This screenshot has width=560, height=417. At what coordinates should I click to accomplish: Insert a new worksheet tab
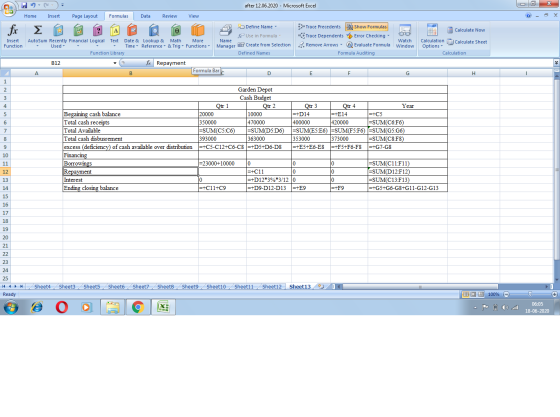click(321, 286)
